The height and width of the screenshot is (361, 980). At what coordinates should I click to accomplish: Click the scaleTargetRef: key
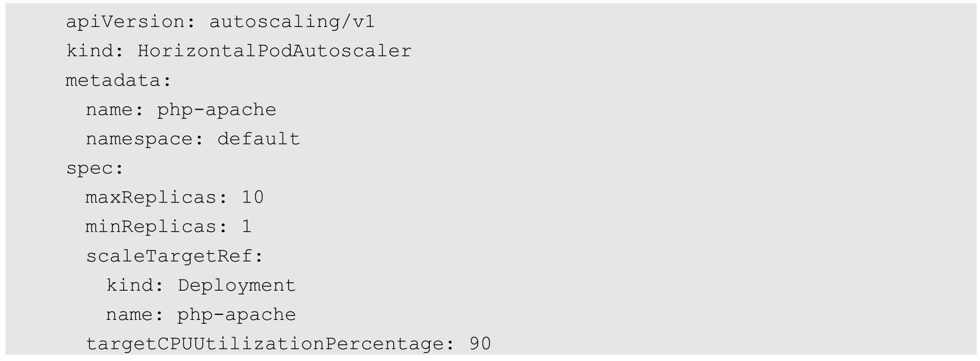[x=174, y=256]
